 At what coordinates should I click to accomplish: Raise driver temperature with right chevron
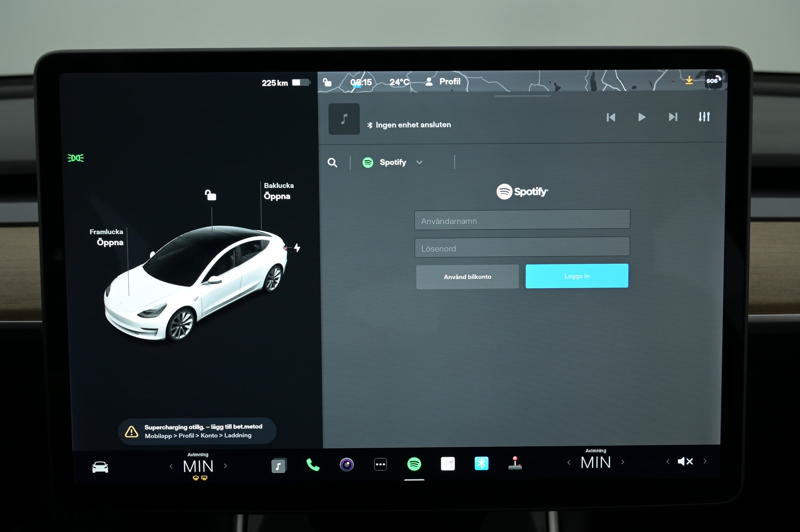225,466
